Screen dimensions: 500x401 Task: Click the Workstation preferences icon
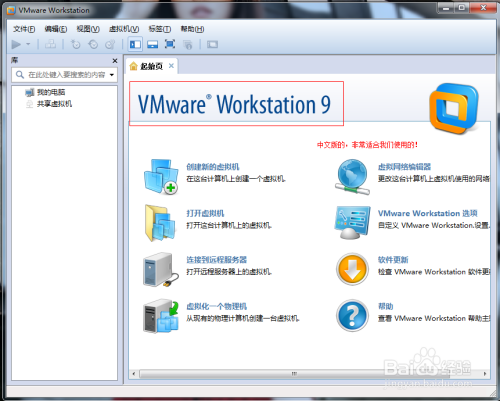[352, 222]
